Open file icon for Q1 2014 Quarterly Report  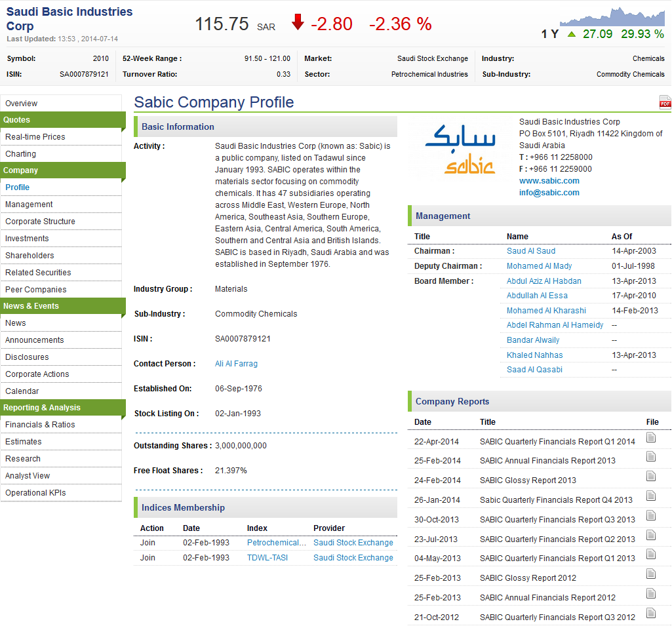pyautogui.click(x=651, y=437)
